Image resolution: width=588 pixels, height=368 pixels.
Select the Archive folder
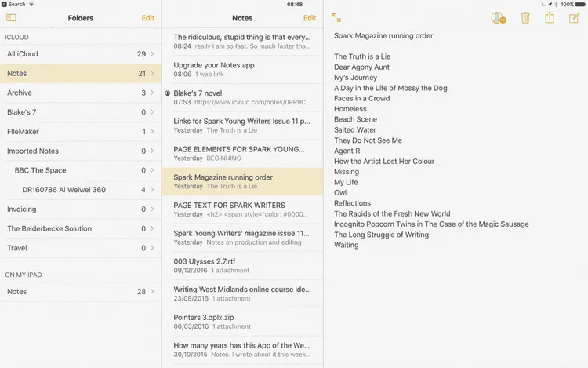coord(81,93)
